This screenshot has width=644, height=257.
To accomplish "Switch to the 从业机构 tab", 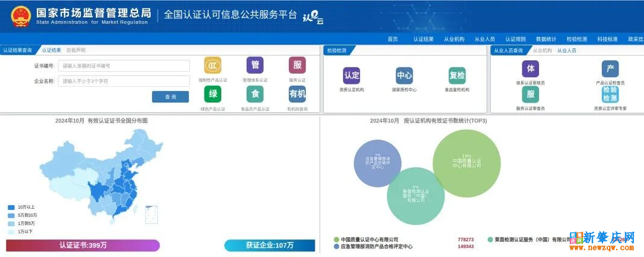I will click(x=542, y=51).
